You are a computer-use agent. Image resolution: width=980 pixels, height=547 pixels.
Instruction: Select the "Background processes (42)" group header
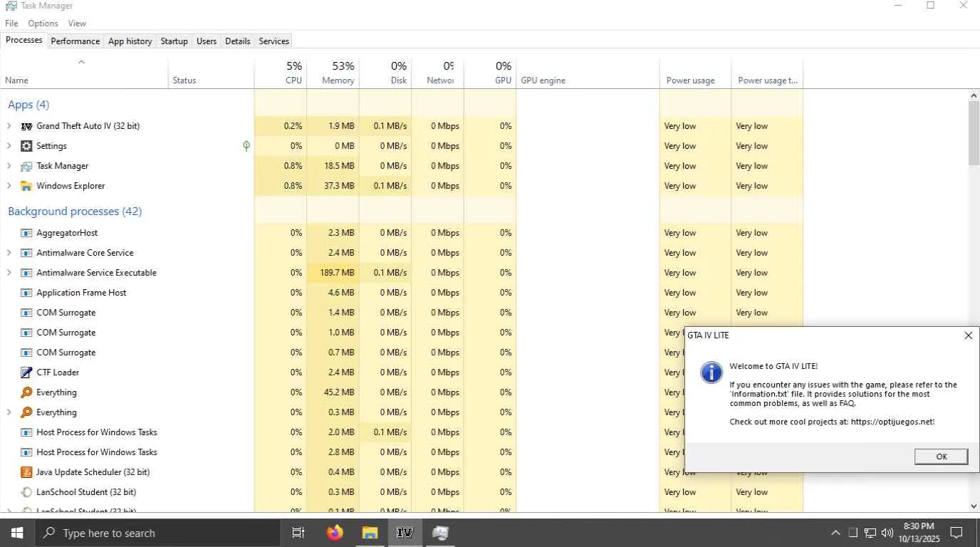(75, 212)
